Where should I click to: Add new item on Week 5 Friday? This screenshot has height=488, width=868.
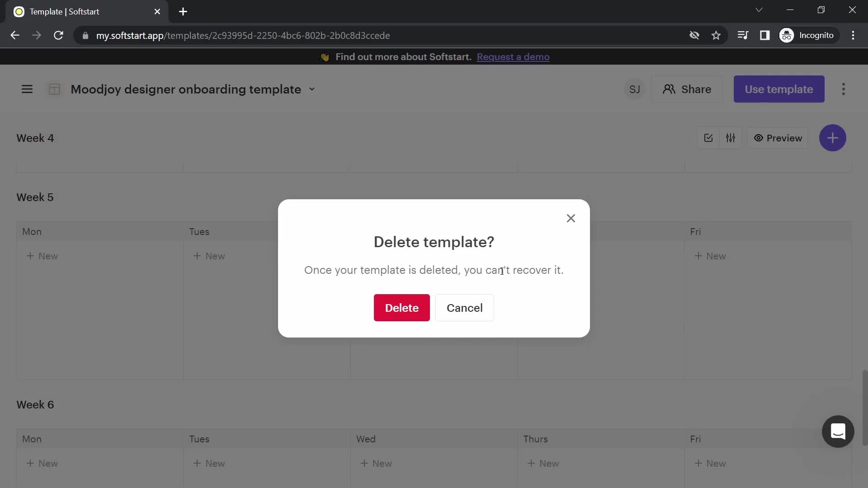(x=710, y=256)
